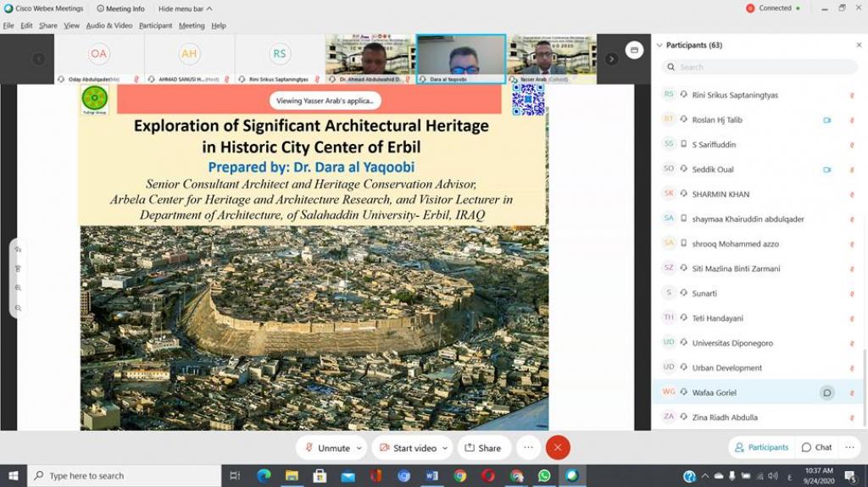Open the Participant menu
Viewport: 868px width, 487px height.
tap(155, 25)
